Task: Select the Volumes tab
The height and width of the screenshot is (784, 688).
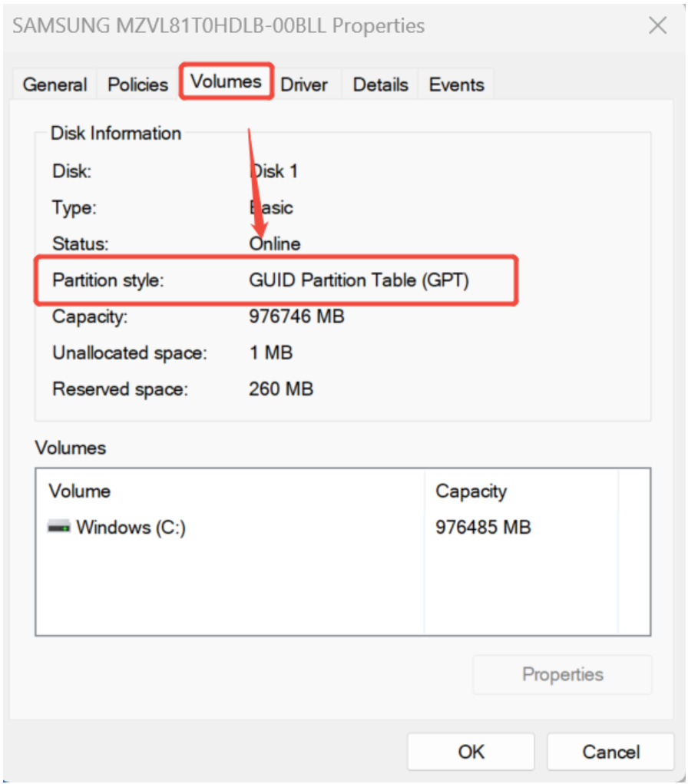Action: click(x=226, y=81)
